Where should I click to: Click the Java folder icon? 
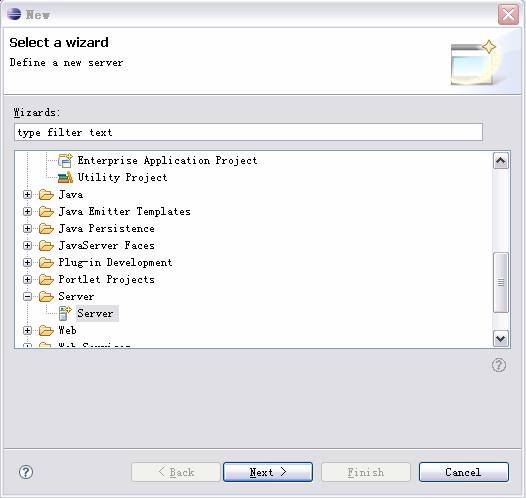coord(46,195)
